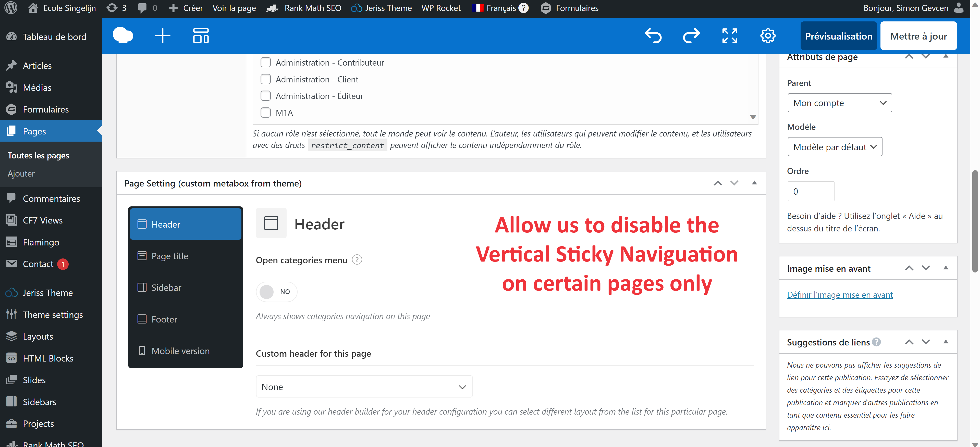The height and width of the screenshot is (447, 980).
Task: Toggle the Open categories menu switch
Action: (277, 292)
